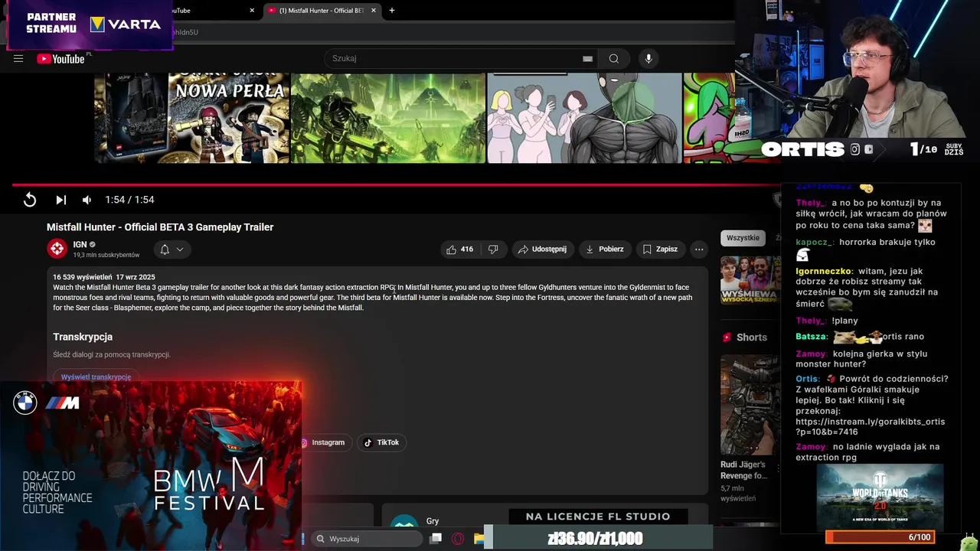Open Task View from the taskbar
Screen dimensions: 980x551
436,539
